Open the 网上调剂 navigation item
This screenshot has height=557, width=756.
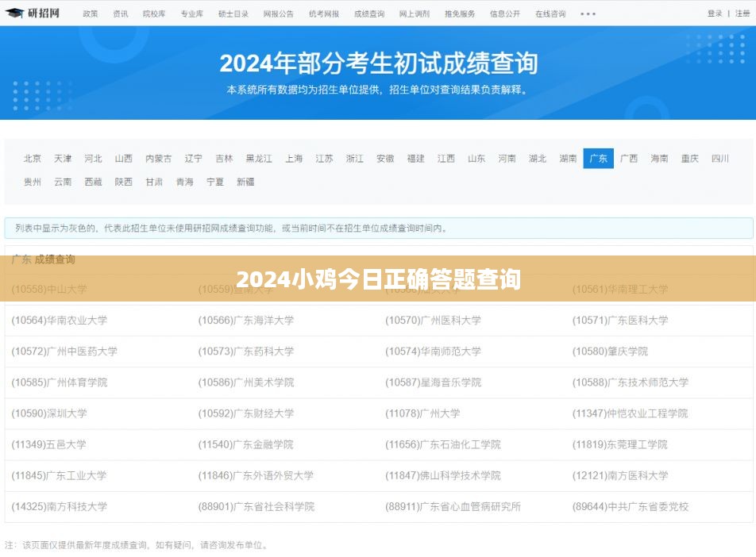tap(415, 14)
